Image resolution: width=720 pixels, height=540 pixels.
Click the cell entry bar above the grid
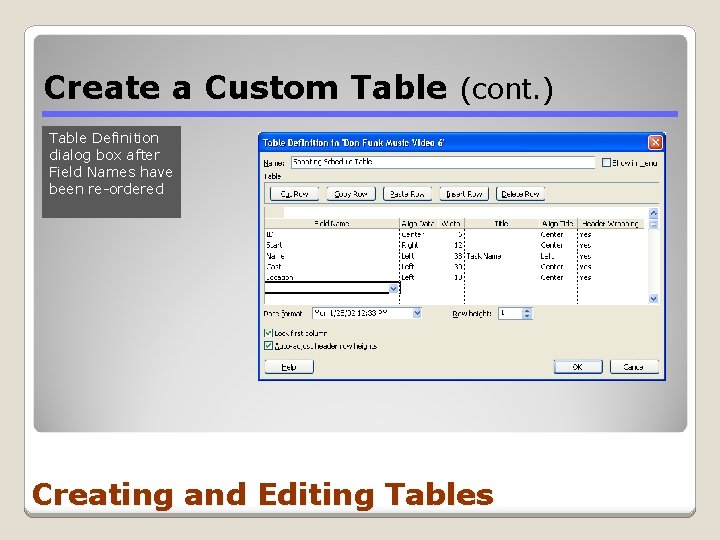pyautogui.click(x=466, y=213)
